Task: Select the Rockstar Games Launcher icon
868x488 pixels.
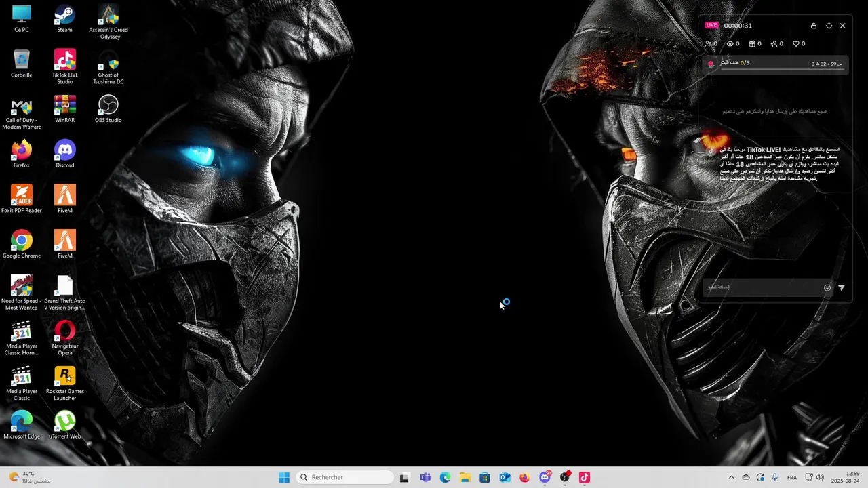Action: pyautogui.click(x=64, y=384)
